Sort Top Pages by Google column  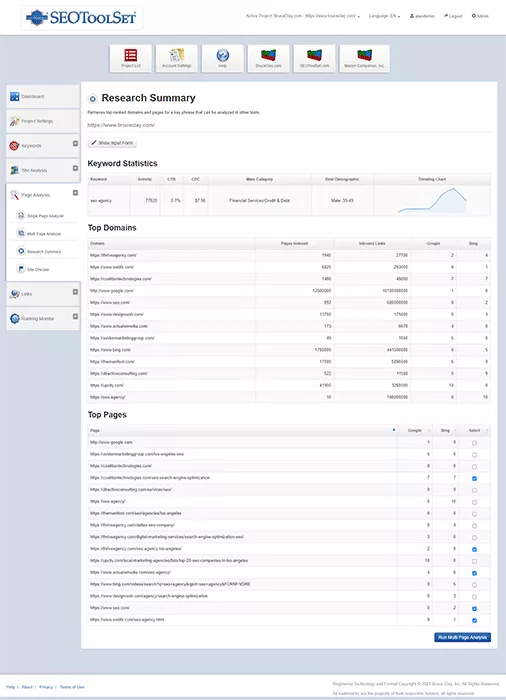coord(415,430)
